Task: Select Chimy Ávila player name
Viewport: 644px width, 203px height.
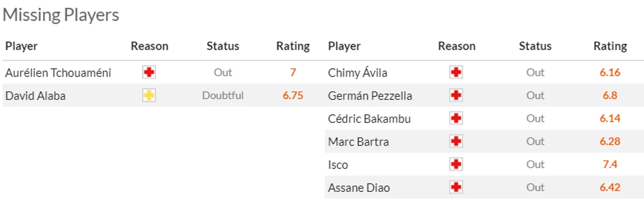Action: [x=358, y=73]
